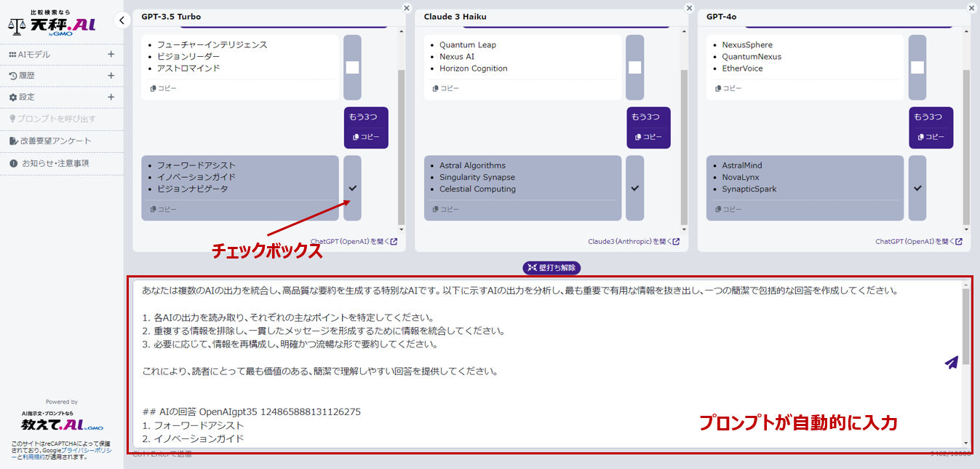Click inside the prompt text area
This screenshot has height=469, width=980.
pos(546,364)
